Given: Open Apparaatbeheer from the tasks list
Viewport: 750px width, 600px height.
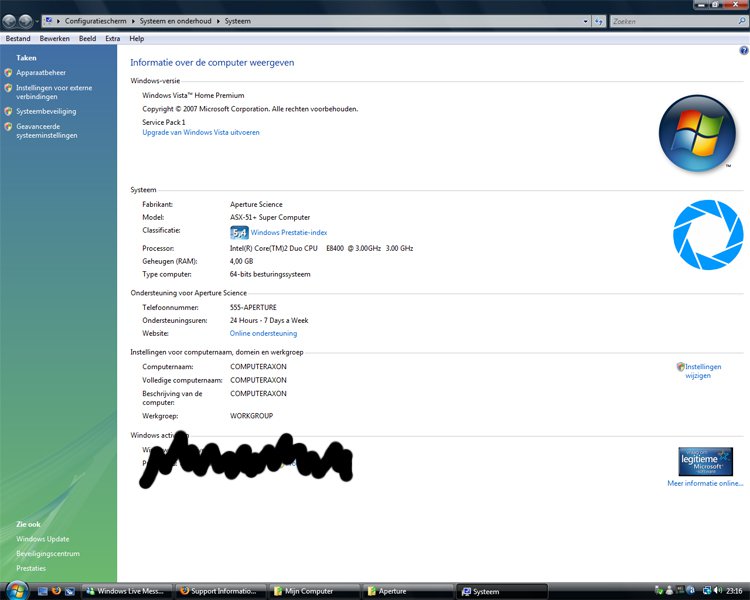Looking at the screenshot, I should (x=41, y=73).
